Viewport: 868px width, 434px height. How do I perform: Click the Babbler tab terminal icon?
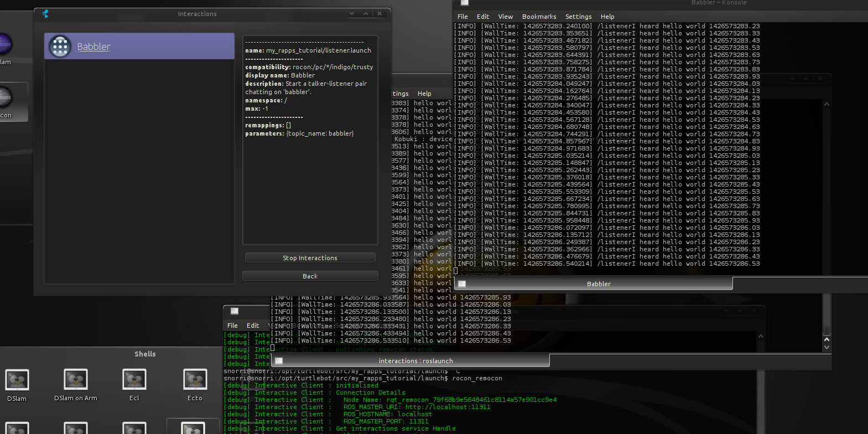click(462, 284)
